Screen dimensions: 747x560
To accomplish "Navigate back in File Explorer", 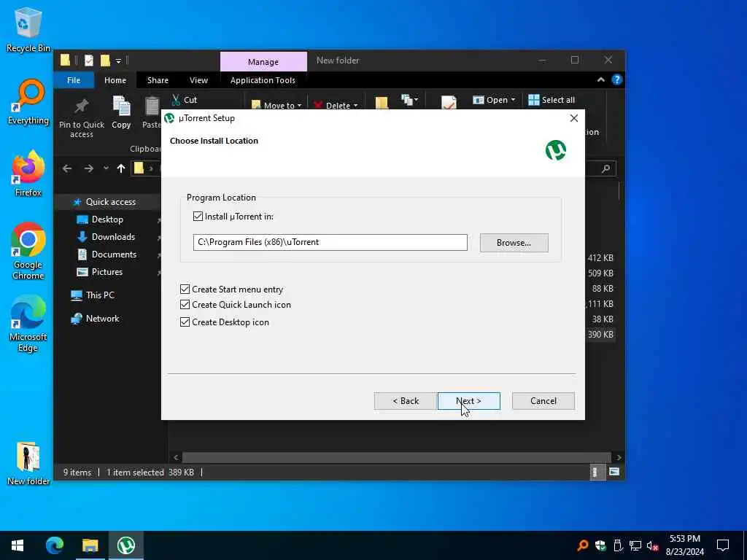I will point(67,168).
